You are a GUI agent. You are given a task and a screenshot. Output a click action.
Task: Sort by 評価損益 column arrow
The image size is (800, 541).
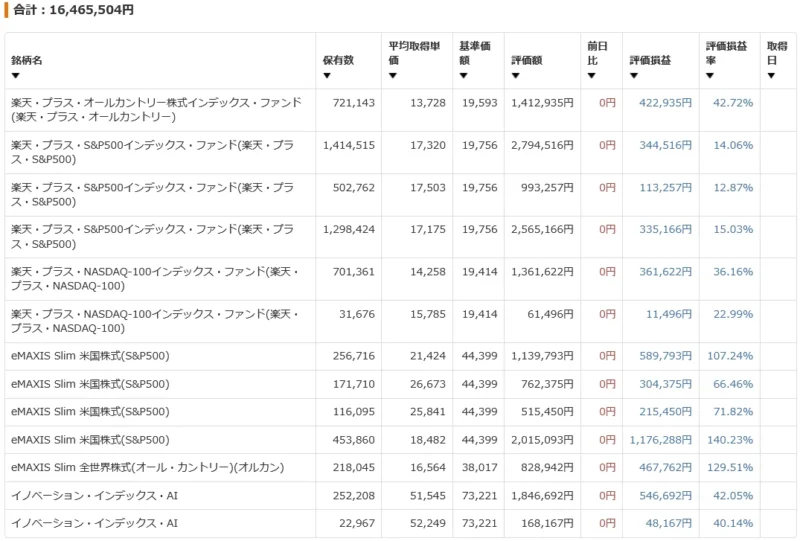click(x=634, y=76)
